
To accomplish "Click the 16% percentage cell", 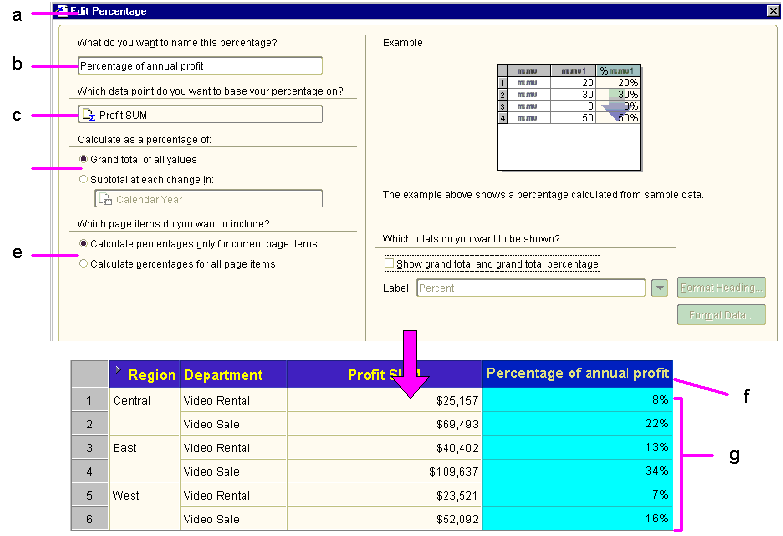I will [x=577, y=518].
